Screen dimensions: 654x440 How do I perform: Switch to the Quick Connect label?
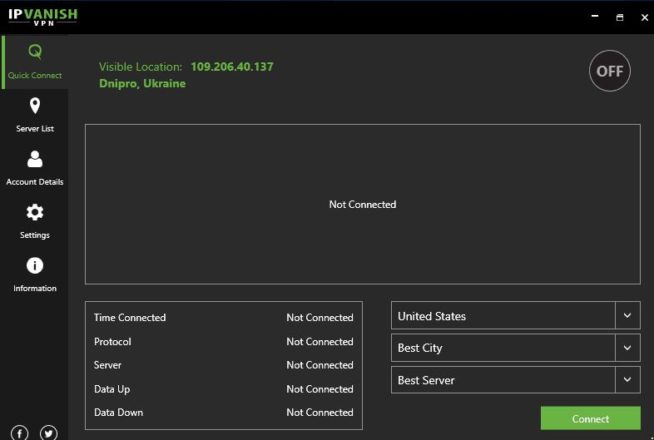tap(35, 75)
